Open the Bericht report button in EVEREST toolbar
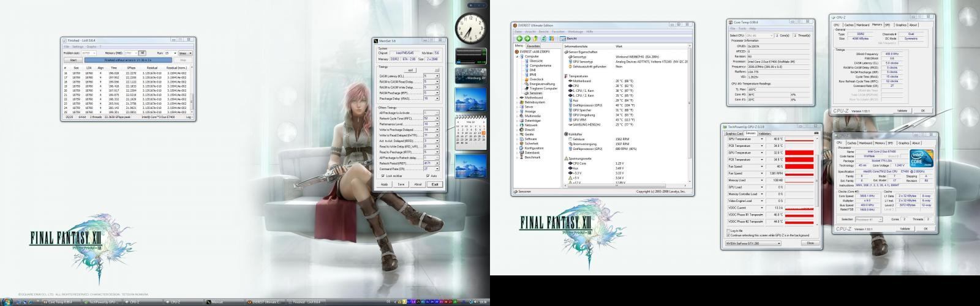Screen dimensions: 980x306 (568, 39)
